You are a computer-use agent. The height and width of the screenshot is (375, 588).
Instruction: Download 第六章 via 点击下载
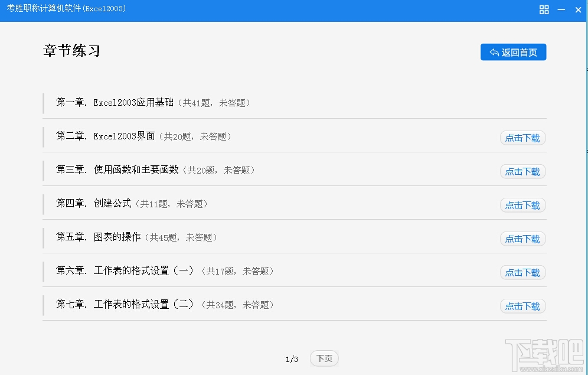pyautogui.click(x=522, y=273)
